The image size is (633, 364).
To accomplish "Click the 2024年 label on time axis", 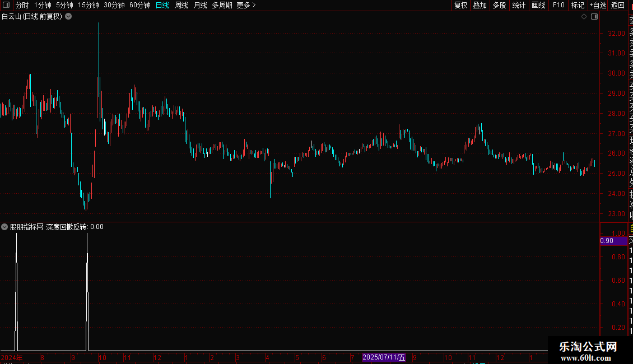I will tap(12, 358).
